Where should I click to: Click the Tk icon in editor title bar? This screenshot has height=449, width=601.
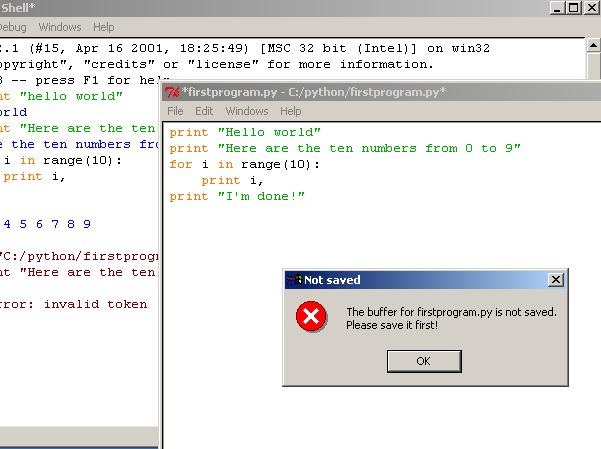pos(172,92)
